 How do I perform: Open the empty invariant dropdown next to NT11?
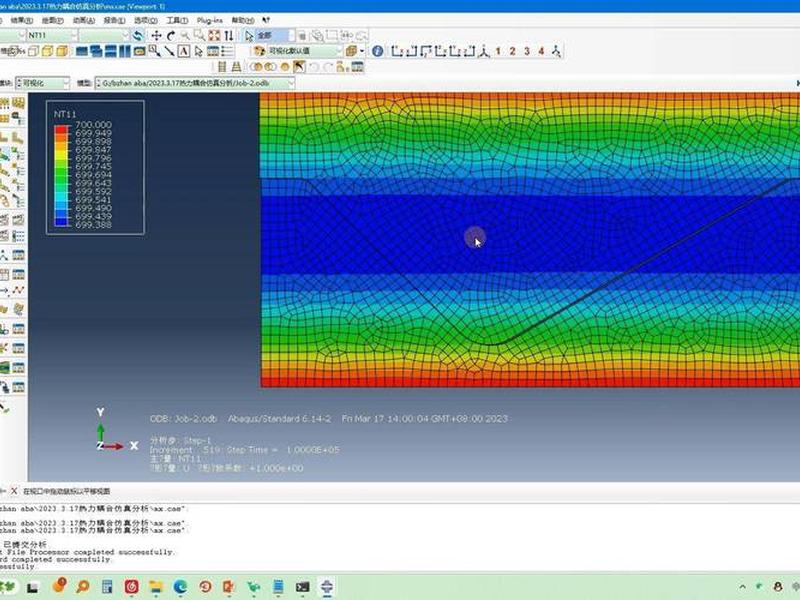click(104, 35)
